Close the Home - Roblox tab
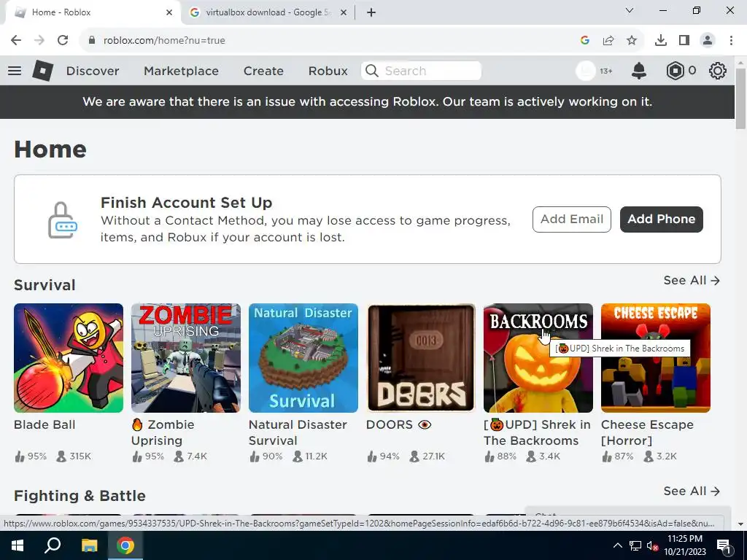This screenshot has height=560, width=747. (169, 12)
